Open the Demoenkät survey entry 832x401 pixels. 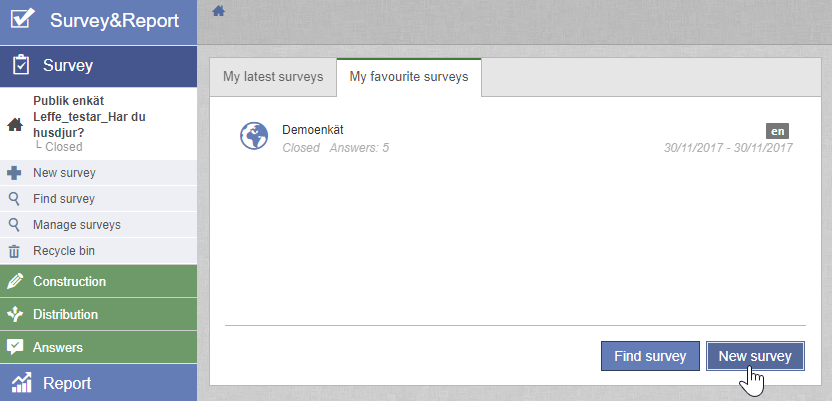313,129
